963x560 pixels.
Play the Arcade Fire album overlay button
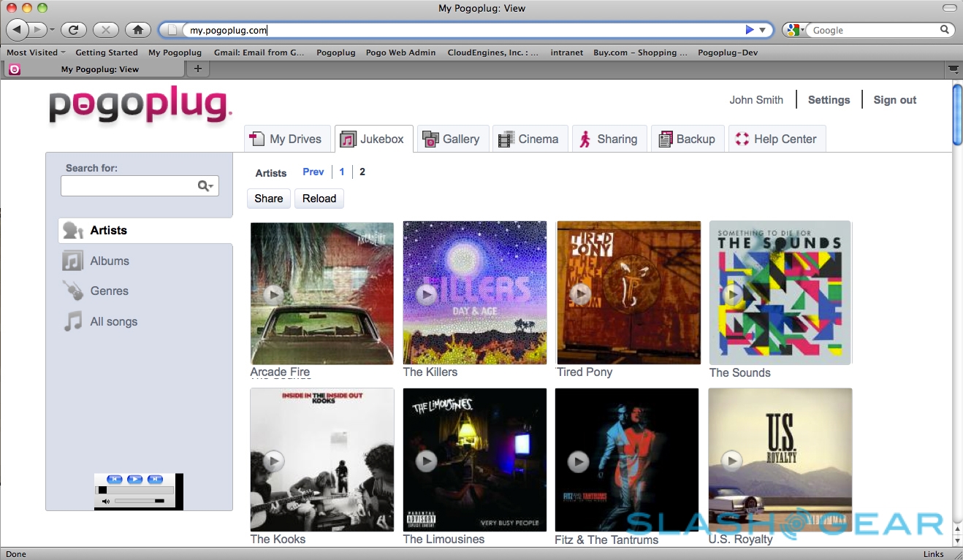[x=273, y=294]
